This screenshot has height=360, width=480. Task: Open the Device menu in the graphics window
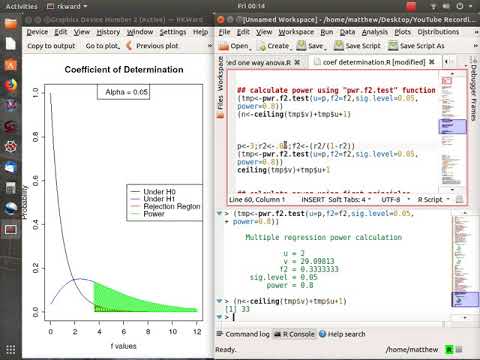[37, 32]
